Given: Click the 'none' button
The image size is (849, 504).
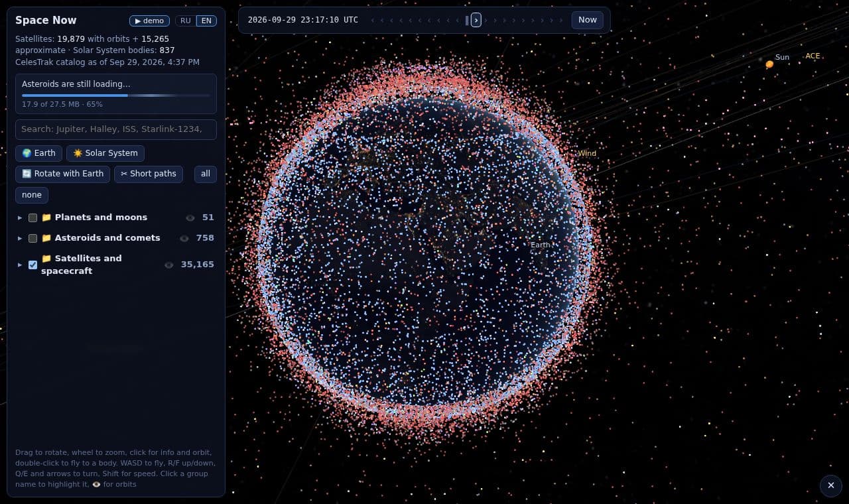Looking at the screenshot, I should click(32, 195).
